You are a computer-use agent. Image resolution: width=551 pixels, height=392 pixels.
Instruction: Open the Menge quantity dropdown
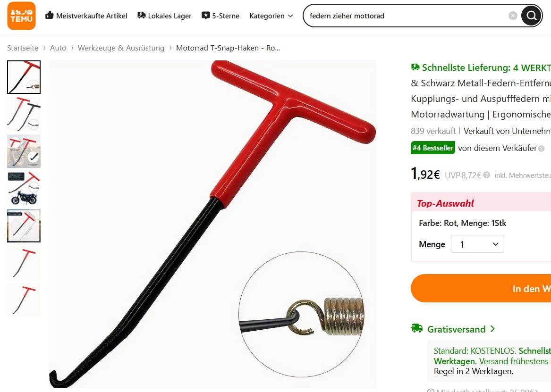click(477, 244)
